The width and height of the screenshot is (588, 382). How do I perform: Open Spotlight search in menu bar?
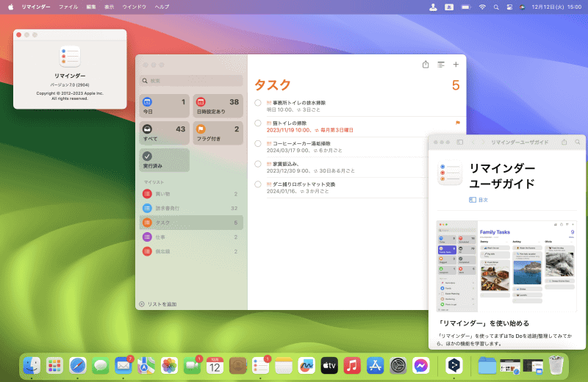[x=496, y=7]
